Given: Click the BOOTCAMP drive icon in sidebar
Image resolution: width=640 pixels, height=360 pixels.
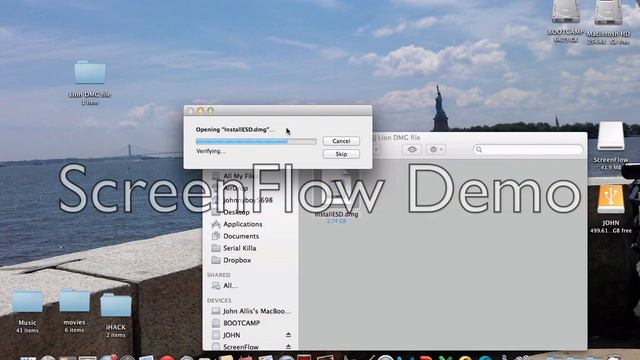Looking at the screenshot, I should tap(216, 323).
